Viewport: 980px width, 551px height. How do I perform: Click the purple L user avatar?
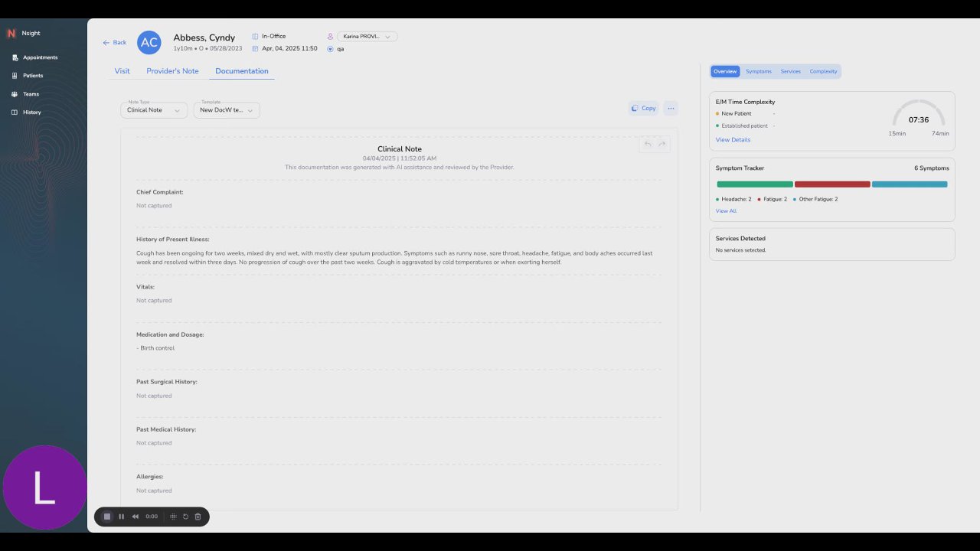44,487
